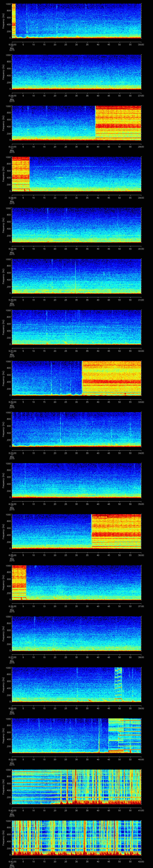This screenshot has width=153, height=868.
Task: Click the 6:31:00 spectrogram panel
Action: click(76, 327)
